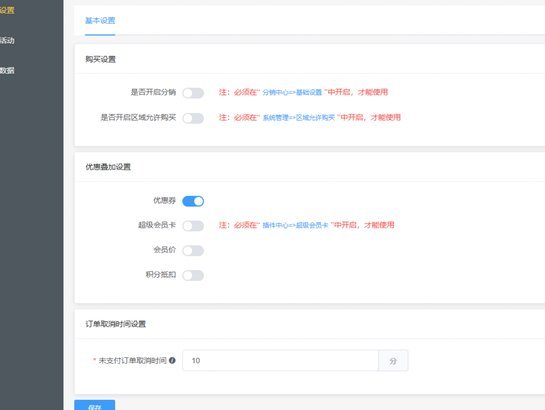Image resolution: width=545 pixels, height=410 pixels.
Task: Click the 优惠券 label
Action: pos(164,200)
